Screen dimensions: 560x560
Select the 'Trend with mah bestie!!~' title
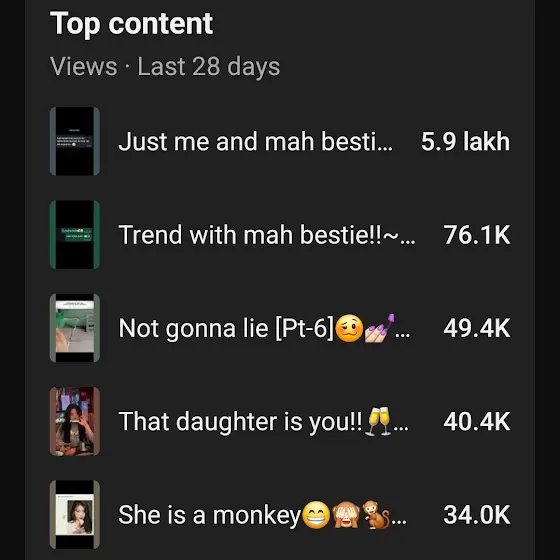267,235
